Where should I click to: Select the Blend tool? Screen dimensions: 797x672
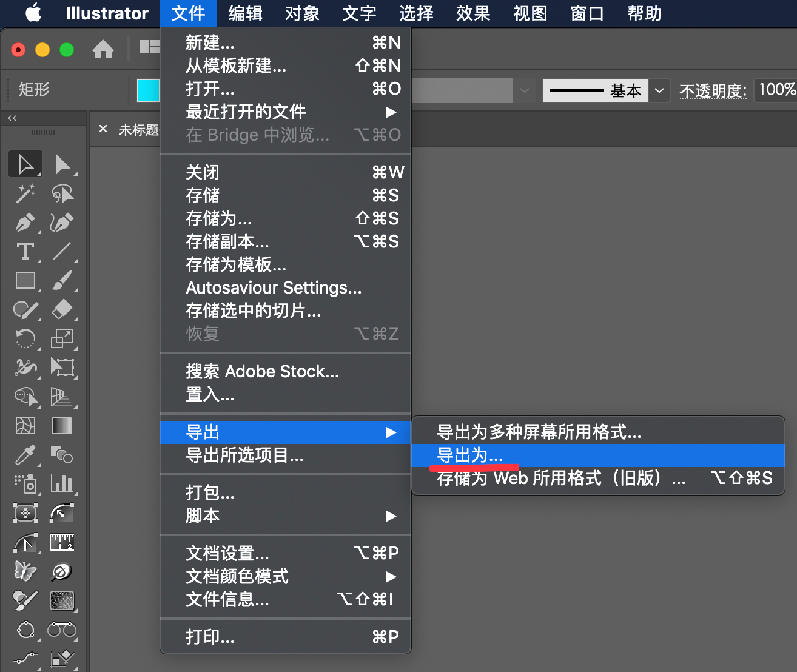[x=62, y=455]
